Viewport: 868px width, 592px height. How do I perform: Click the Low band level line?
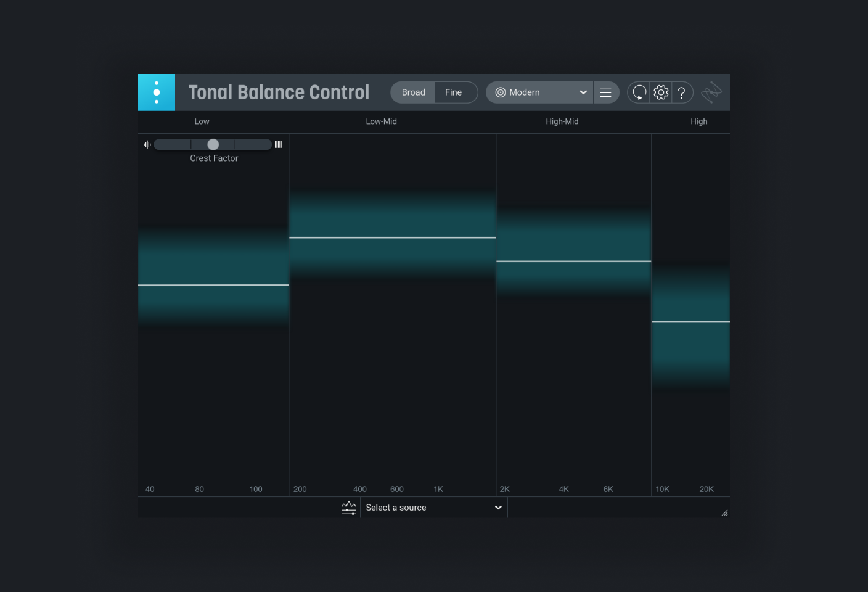(x=213, y=285)
